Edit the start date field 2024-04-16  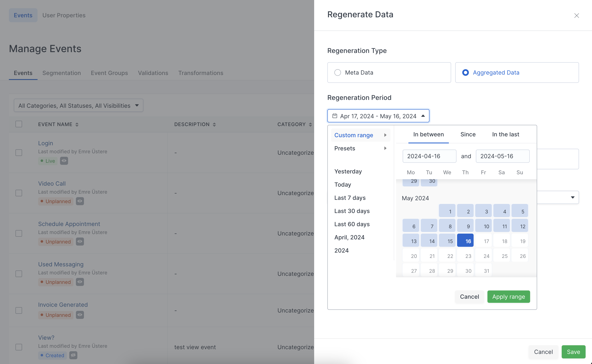429,156
